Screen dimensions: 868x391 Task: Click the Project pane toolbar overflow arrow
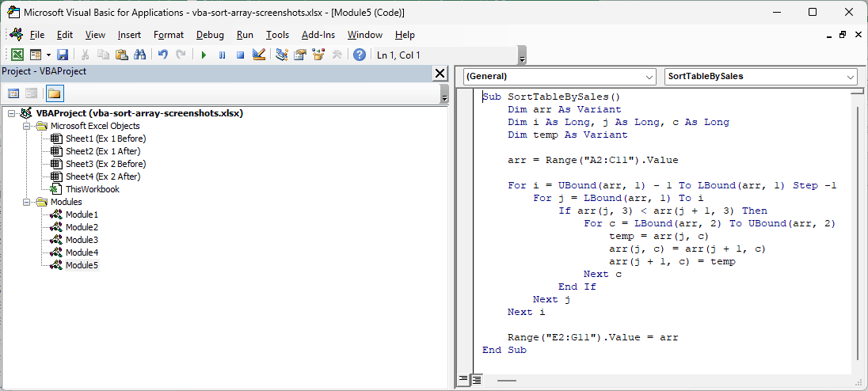point(444,96)
